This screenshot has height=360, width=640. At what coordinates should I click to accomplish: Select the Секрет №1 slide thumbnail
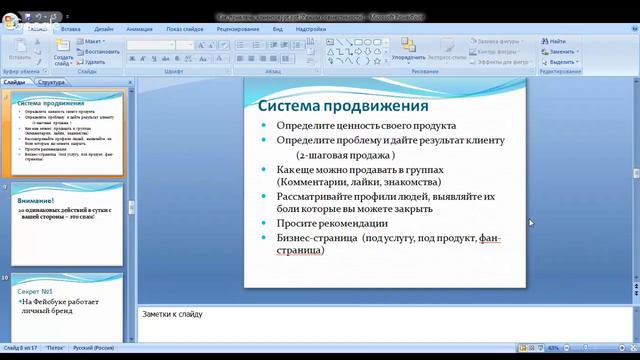tap(67, 308)
